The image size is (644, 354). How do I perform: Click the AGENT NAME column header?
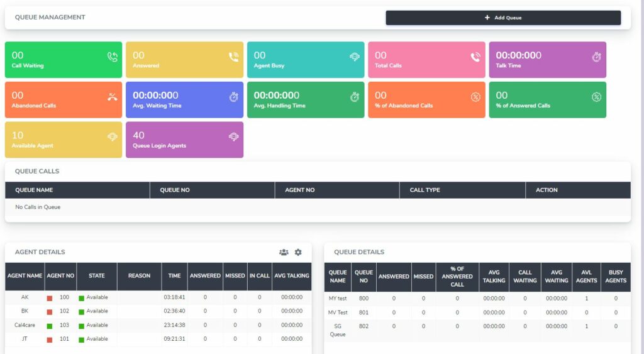point(25,276)
